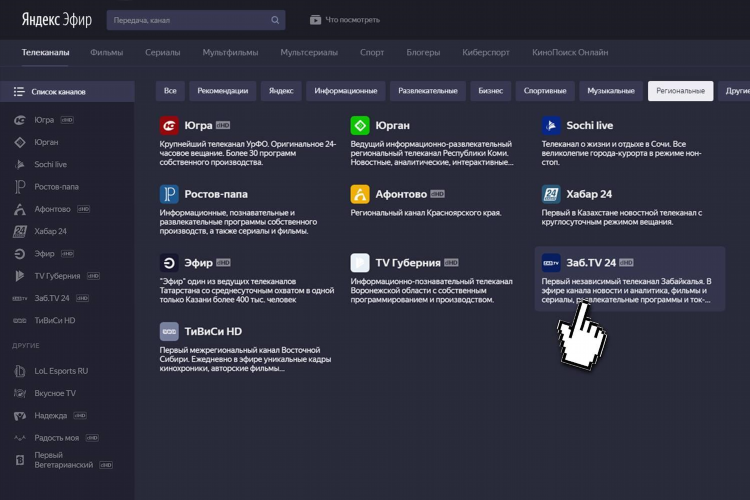750x500 pixels.
Task: Click the Передача, канал search field
Action: (196, 20)
